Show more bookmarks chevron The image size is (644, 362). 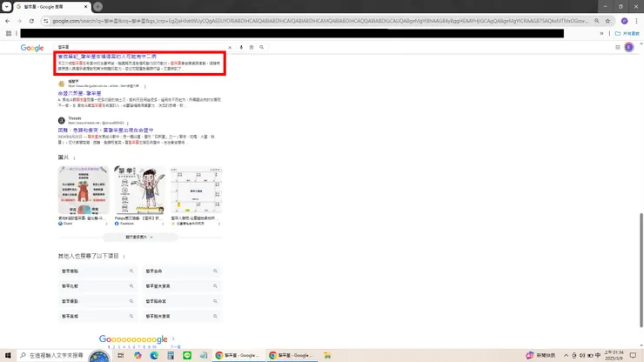coord(601,33)
